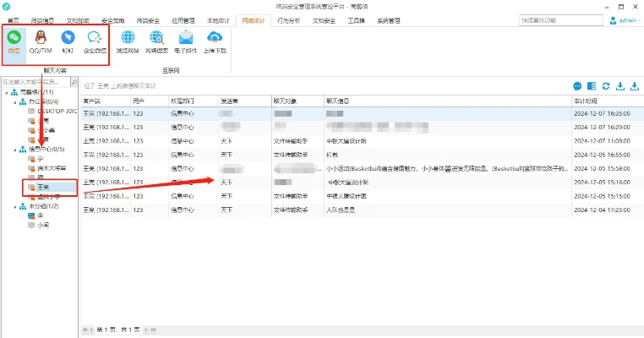Refresh the chat audit list
This screenshot has height=338, width=644.
coord(606,86)
